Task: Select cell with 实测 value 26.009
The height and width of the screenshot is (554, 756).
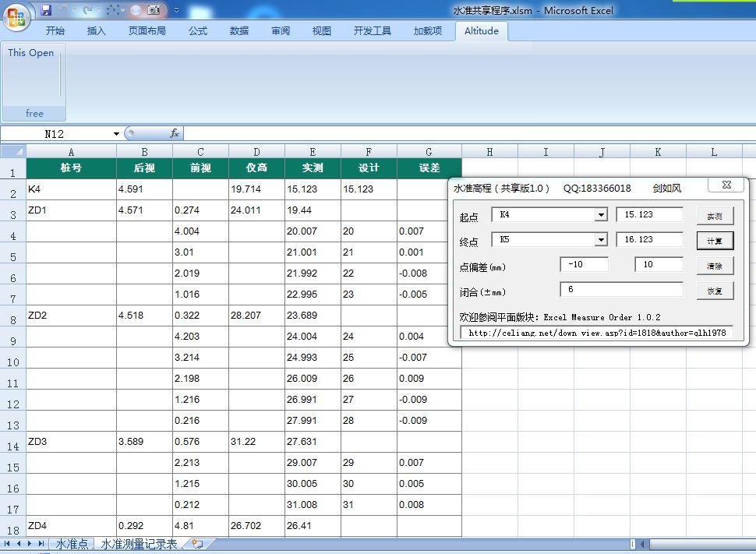Action: click(x=313, y=379)
